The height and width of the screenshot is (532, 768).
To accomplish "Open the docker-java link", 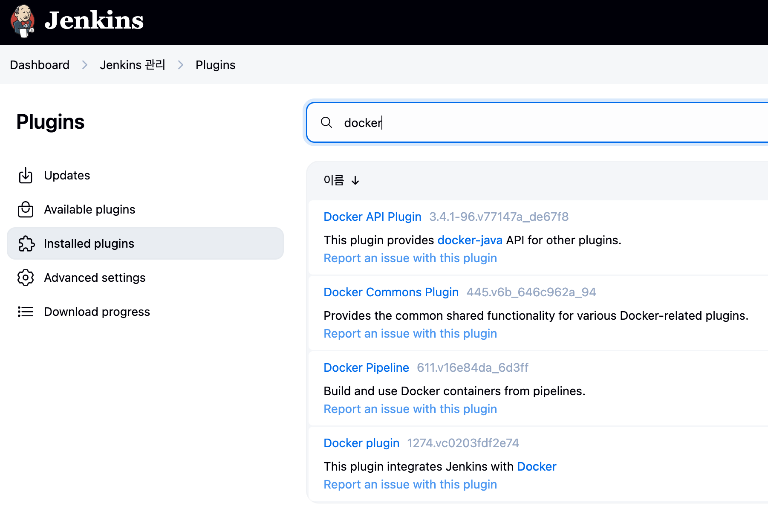I will (470, 240).
